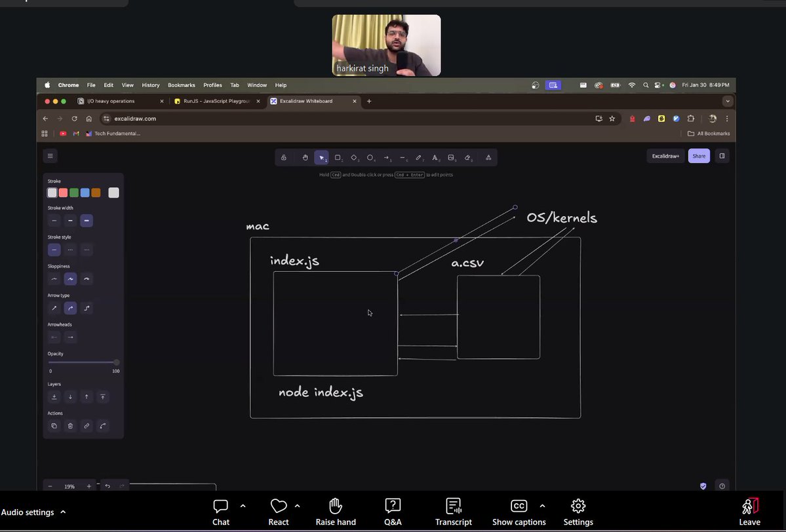Choose dashed stroke style
The height and width of the screenshot is (532, 786).
pos(70,250)
